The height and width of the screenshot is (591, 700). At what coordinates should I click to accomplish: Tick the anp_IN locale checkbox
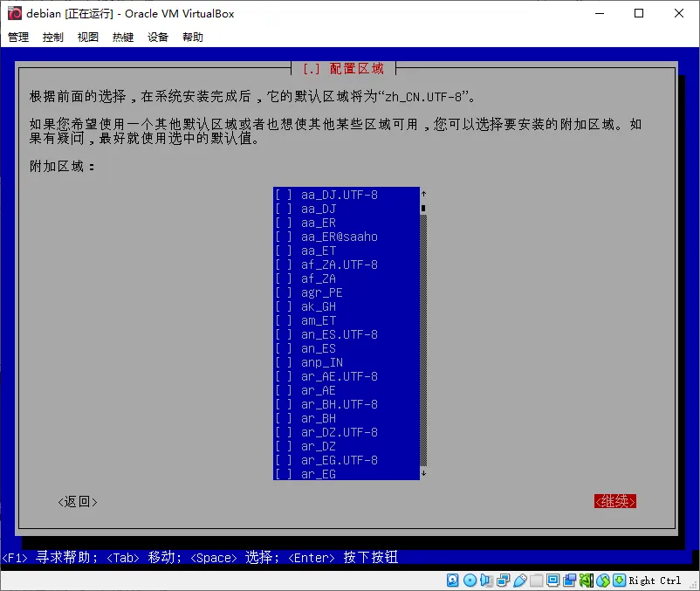[283, 362]
